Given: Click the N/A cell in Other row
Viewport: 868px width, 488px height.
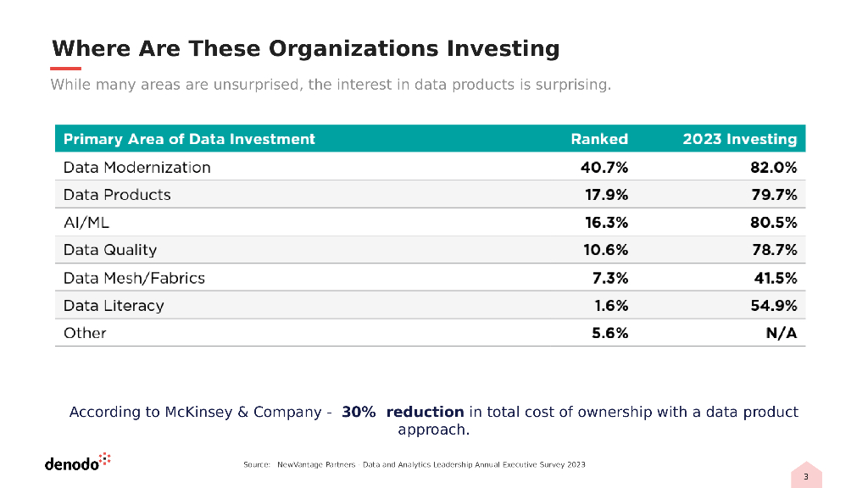Looking at the screenshot, I should coord(781,333).
